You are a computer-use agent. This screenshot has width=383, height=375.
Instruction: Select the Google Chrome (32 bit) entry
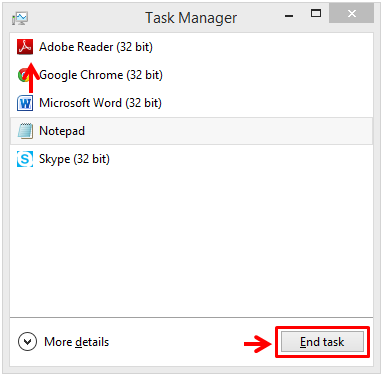coord(191,75)
